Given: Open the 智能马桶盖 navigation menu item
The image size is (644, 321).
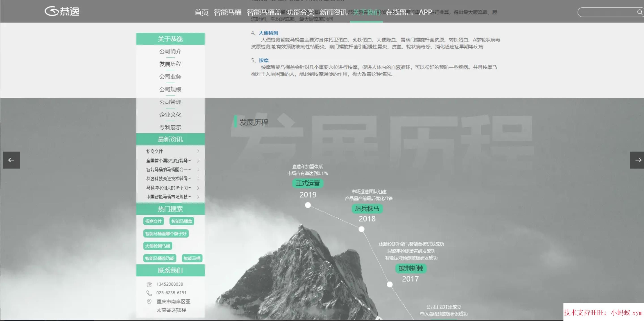Looking at the screenshot, I should [x=264, y=12].
